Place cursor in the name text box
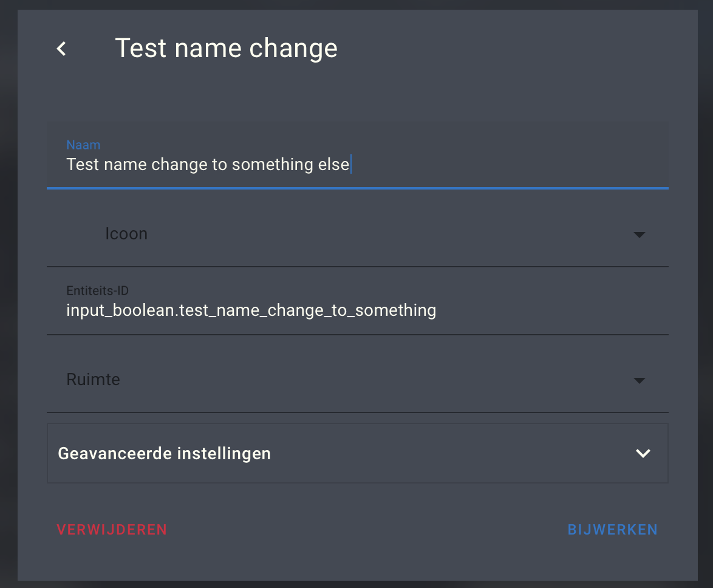 pyautogui.click(x=243, y=164)
